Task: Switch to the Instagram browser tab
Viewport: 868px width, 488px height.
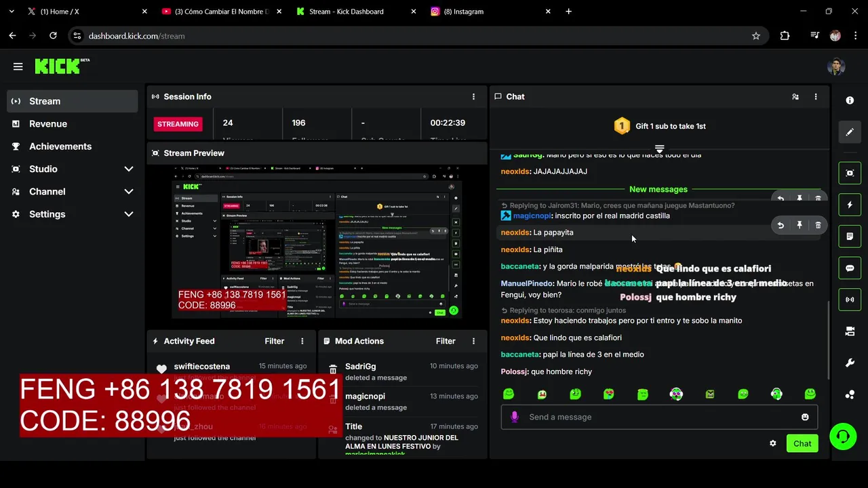Action: point(490,12)
